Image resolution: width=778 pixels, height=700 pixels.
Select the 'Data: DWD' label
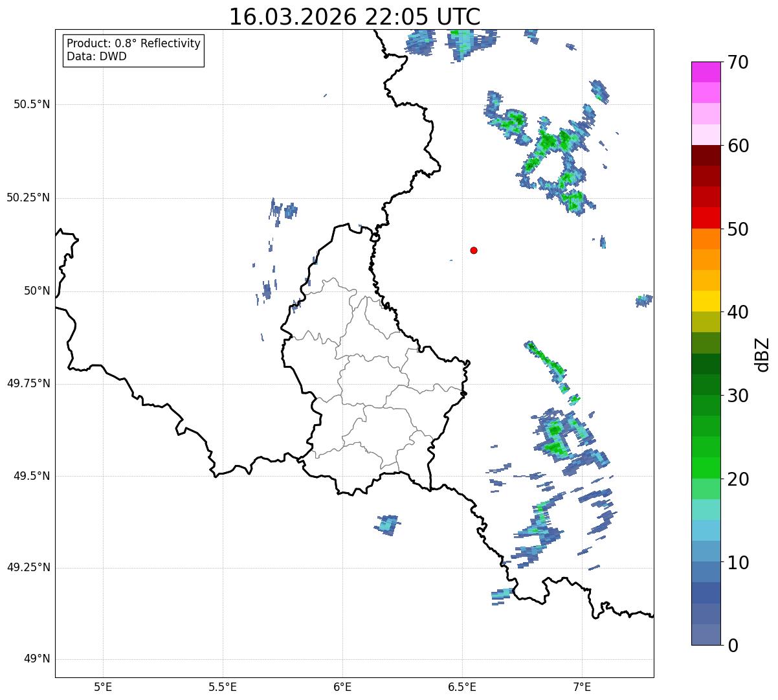coord(96,56)
